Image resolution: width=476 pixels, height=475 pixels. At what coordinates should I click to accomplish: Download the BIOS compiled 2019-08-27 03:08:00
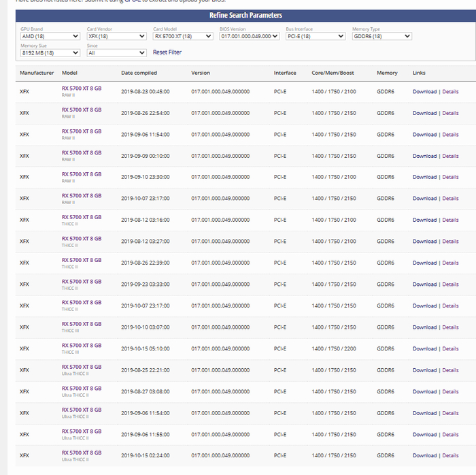tap(424, 392)
